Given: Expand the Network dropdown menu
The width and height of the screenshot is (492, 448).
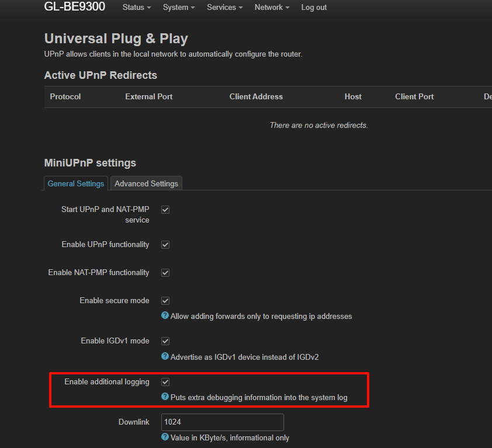Looking at the screenshot, I should pyautogui.click(x=272, y=8).
